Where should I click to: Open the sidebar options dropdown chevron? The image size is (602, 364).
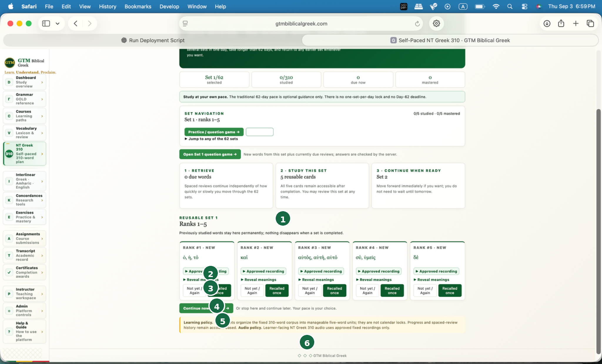58,24
